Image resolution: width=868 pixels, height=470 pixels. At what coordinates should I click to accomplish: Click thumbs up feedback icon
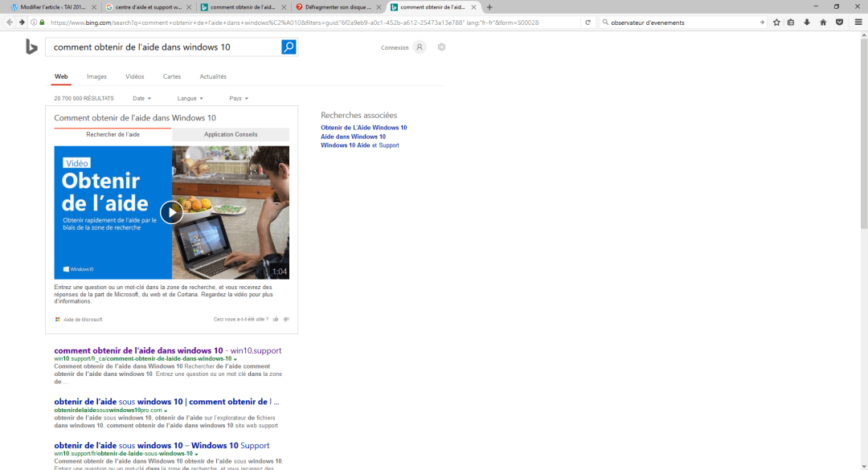[x=276, y=319]
